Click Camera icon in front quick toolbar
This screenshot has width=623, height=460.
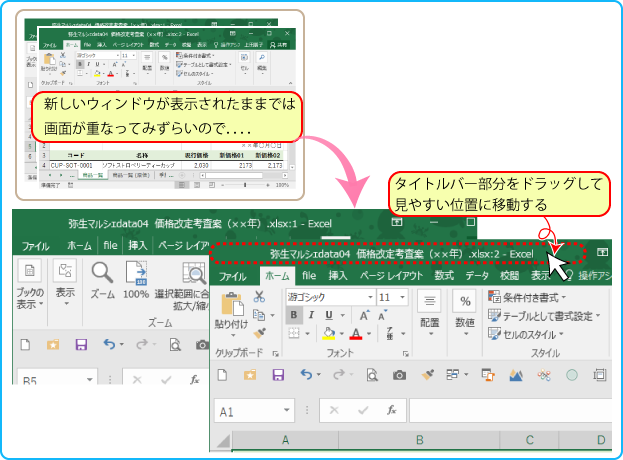point(399,375)
